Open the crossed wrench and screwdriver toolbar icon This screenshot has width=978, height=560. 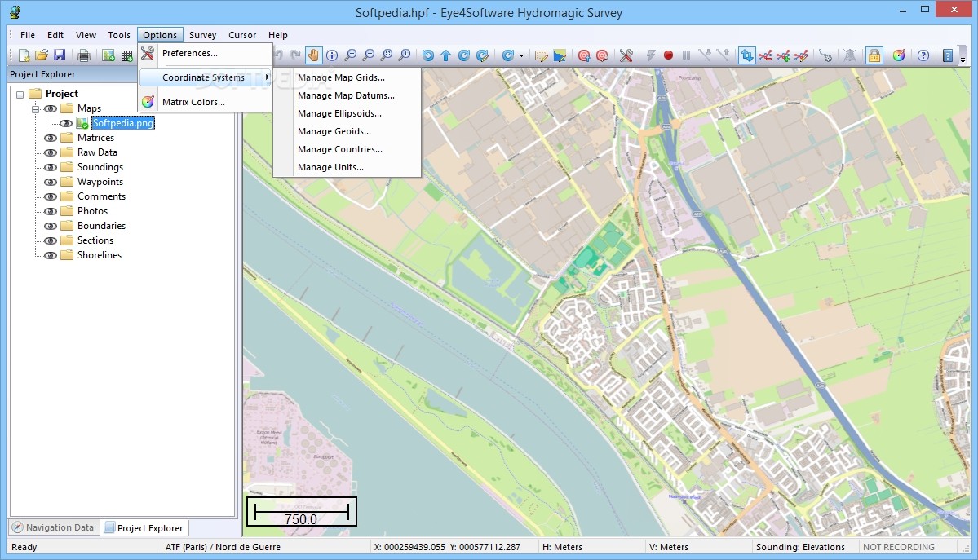[x=626, y=55]
